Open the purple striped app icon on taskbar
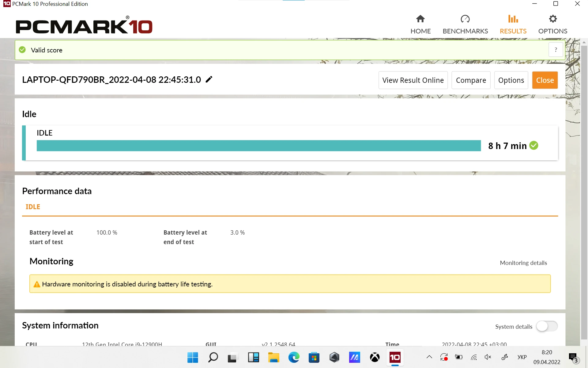The width and height of the screenshot is (588, 368). point(354,357)
